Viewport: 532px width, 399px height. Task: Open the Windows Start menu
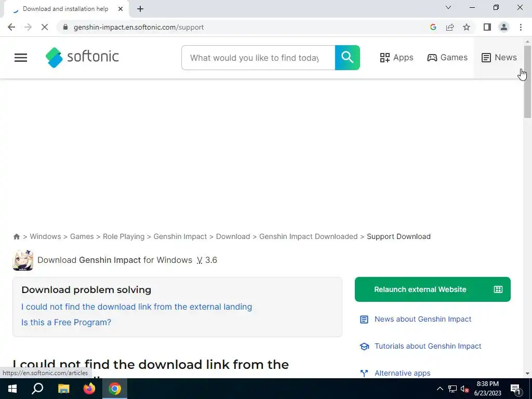(12, 389)
